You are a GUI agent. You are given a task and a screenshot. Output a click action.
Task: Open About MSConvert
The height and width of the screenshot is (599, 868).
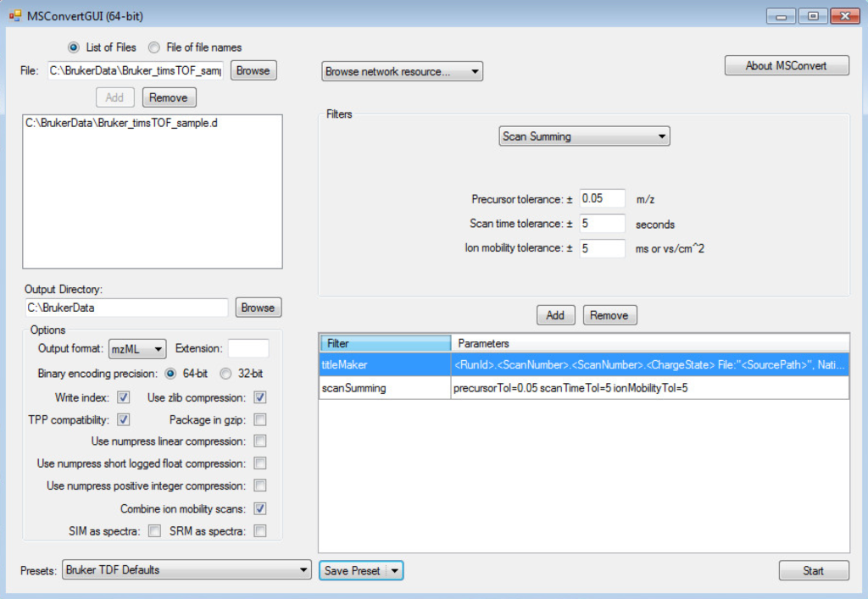click(787, 65)
